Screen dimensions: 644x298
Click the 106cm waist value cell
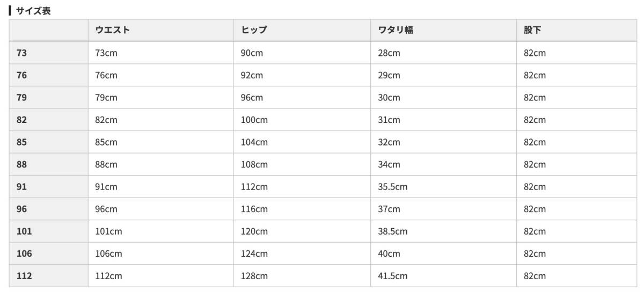click(109, 253)
